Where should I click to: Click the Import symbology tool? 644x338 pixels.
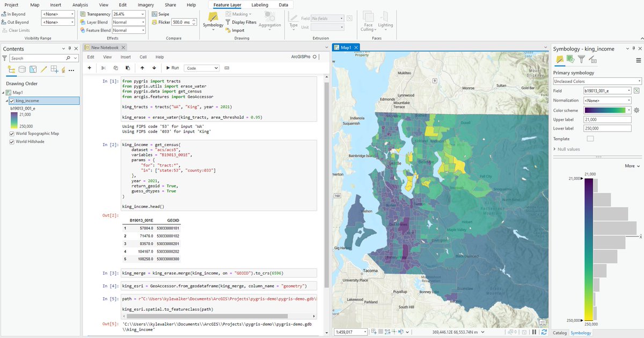coord(235,30)
